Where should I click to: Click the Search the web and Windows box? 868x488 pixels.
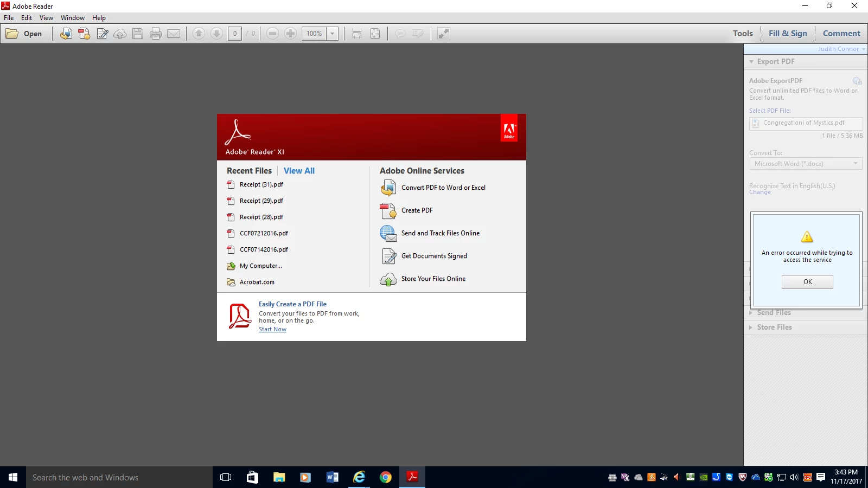119,477
